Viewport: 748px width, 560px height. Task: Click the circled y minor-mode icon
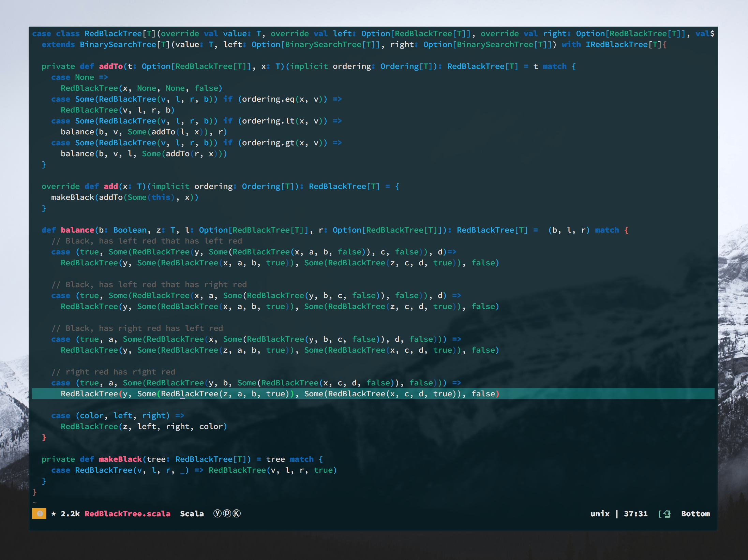(x=217, y=514)
